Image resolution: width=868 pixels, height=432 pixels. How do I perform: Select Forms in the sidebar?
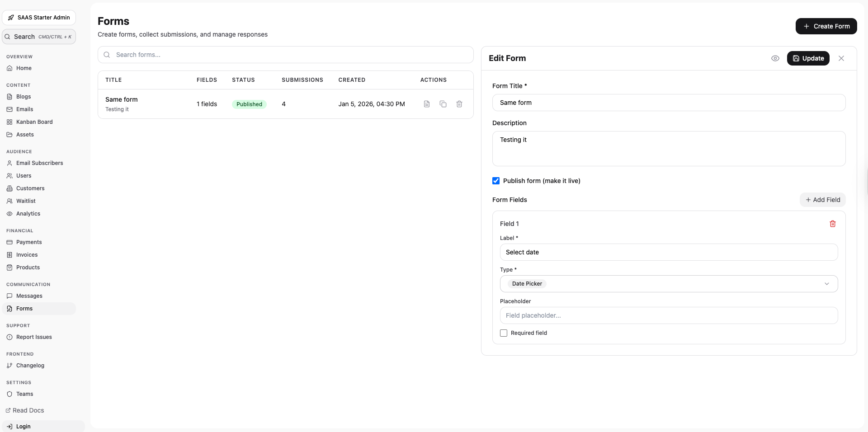click(x=39, y=309)
